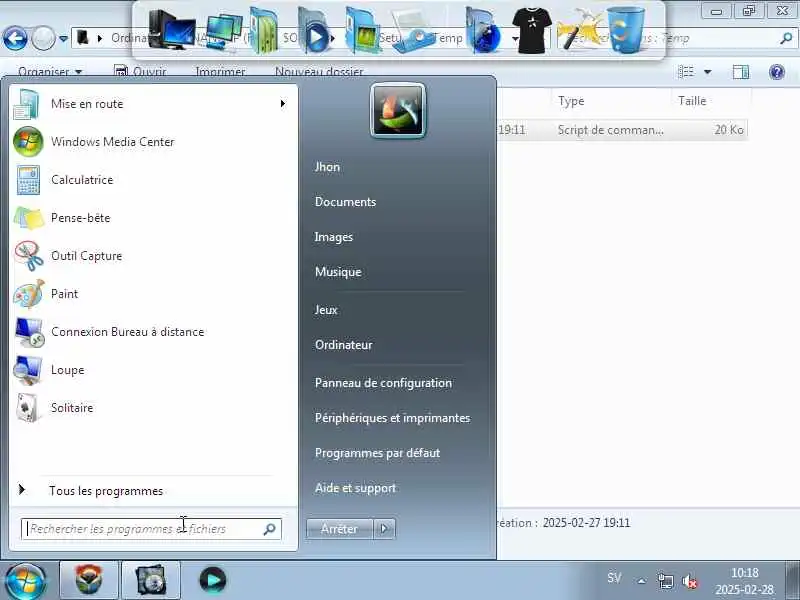The height and width of the screenshot is (600, 800).
Task: Click the SV language indicator
Action: [x=614, y=579]
